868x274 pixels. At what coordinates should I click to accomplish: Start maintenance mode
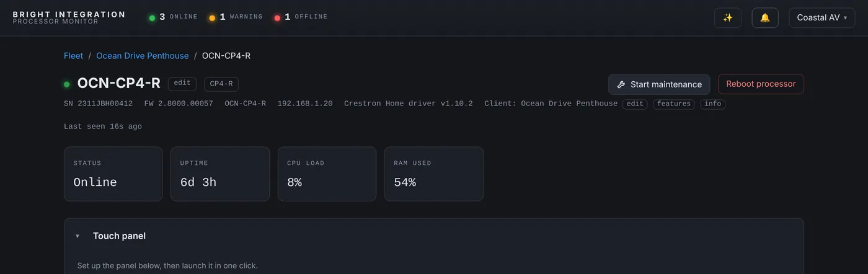click(659, 84)
